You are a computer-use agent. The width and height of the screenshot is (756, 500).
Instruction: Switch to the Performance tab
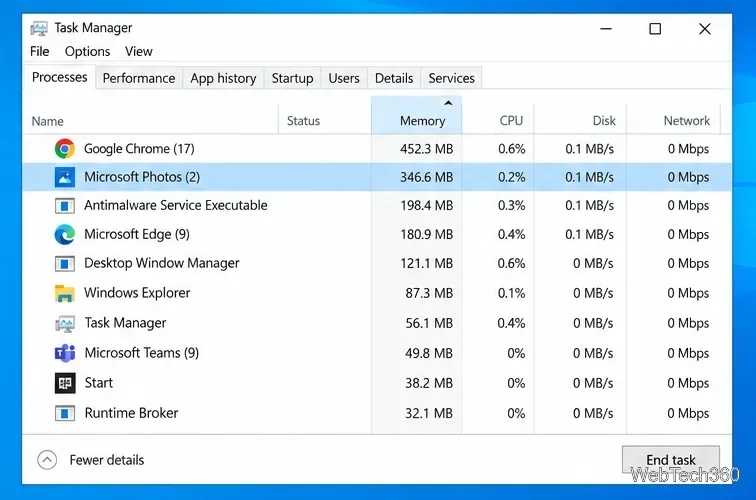pos(139,78)
